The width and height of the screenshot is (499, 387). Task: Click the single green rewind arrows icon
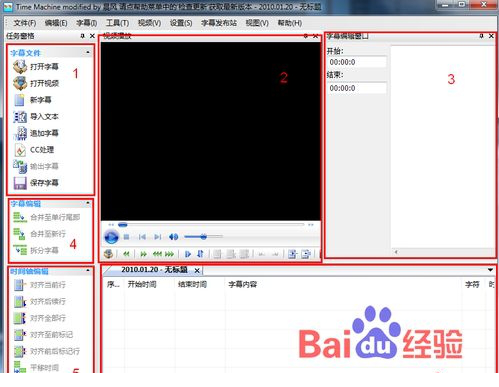pyautogui.click(x=126, y=254)
